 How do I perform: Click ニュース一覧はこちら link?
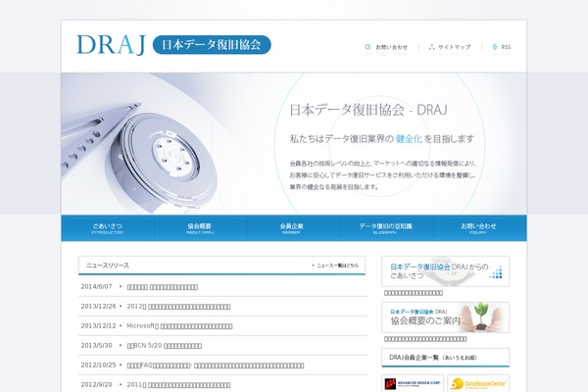pyautogui.click(x=335, y=266)
